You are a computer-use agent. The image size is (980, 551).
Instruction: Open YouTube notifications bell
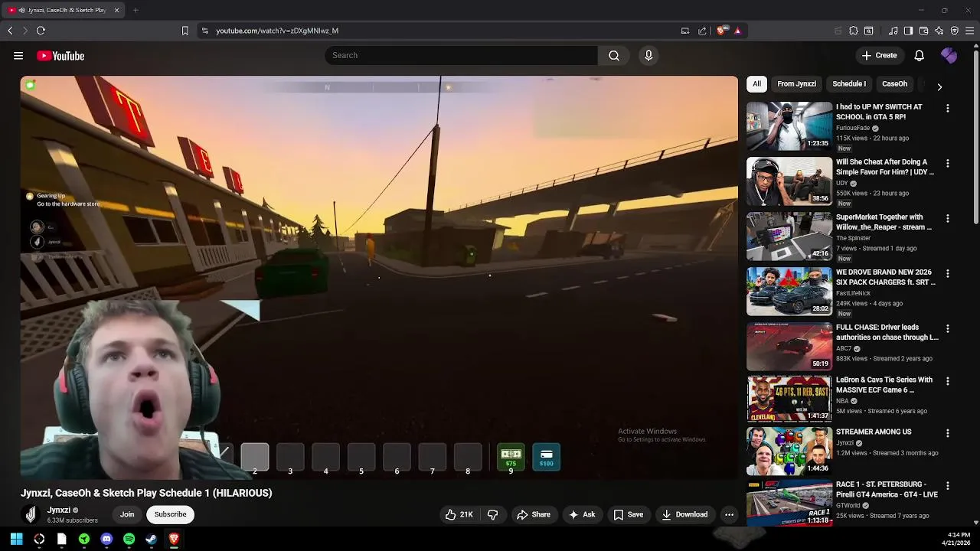(x=920, y=55)
